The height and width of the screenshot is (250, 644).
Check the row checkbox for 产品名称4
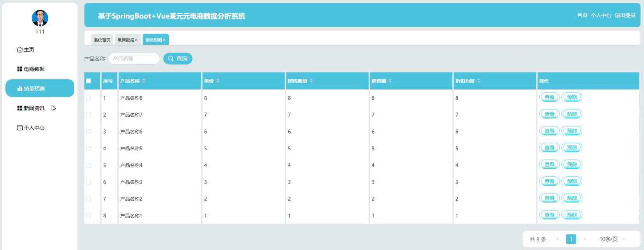coord(88,165)
